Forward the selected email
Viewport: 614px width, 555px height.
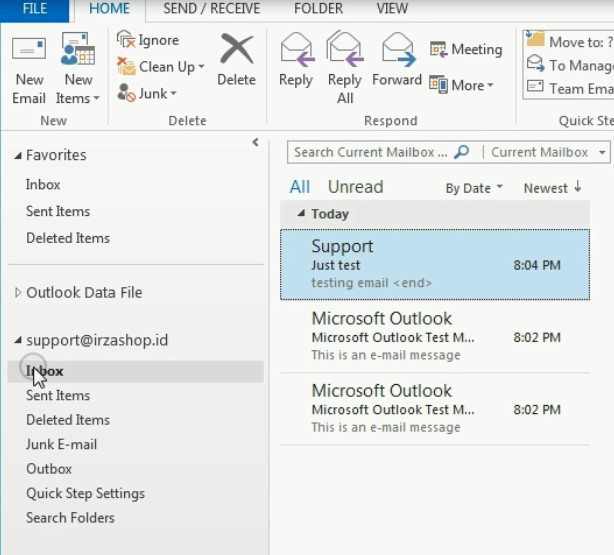coord(397,60)
